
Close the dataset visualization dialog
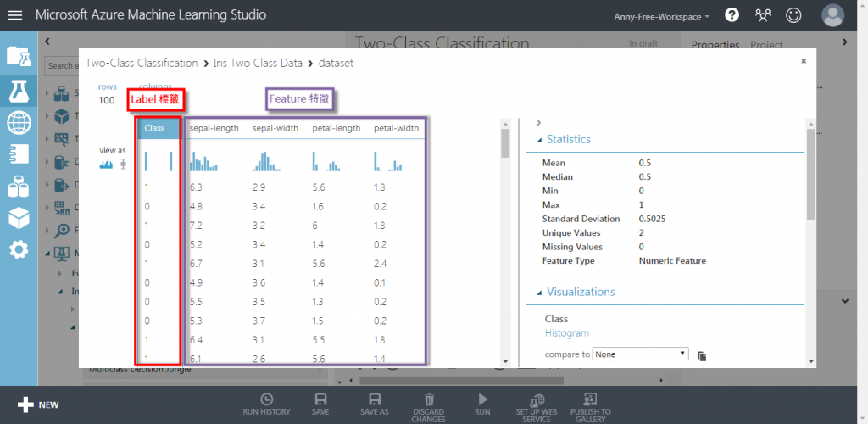tap(804, 61)
